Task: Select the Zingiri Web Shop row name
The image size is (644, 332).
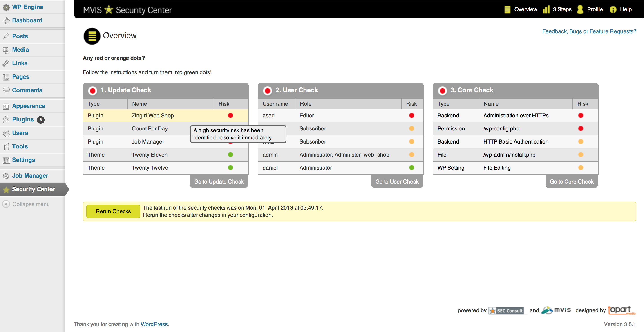Action: pyautogui.click(x=153, y=115)
